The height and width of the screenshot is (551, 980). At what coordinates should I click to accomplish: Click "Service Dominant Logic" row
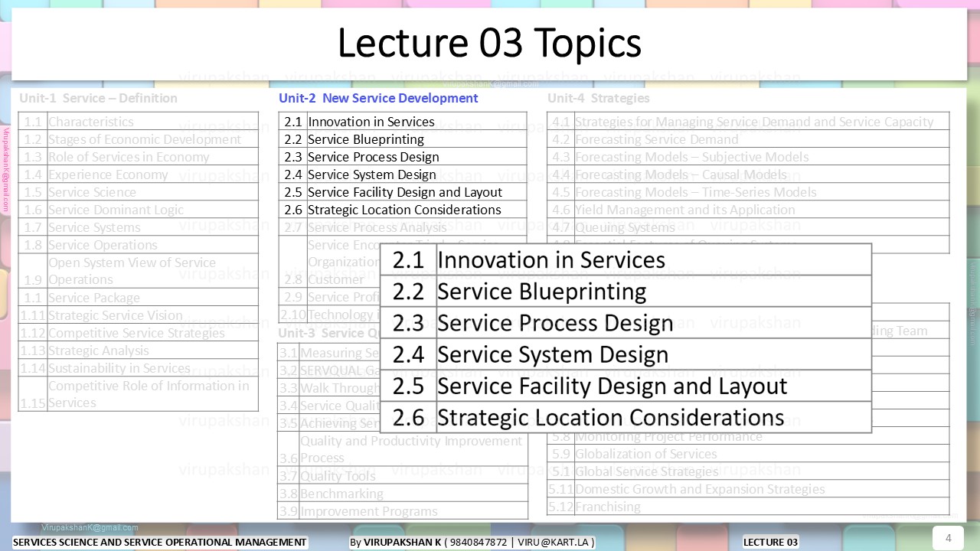139,210
